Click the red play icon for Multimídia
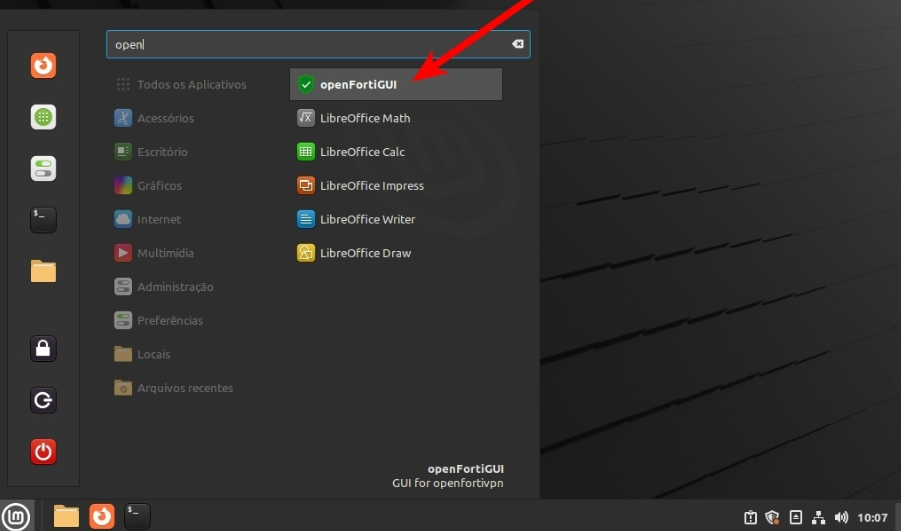Viewport: 901px width, 531px height. pyautogui.click(x=123, y=253)
